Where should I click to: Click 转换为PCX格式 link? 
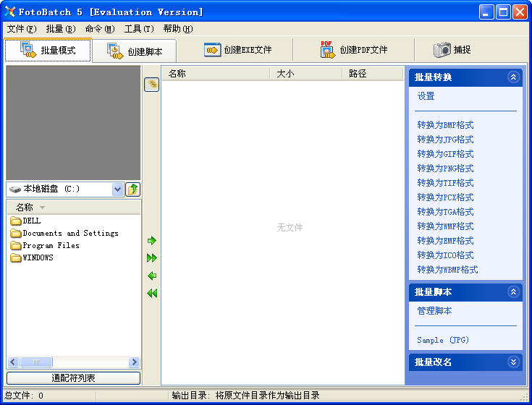[x=445, y=197]
